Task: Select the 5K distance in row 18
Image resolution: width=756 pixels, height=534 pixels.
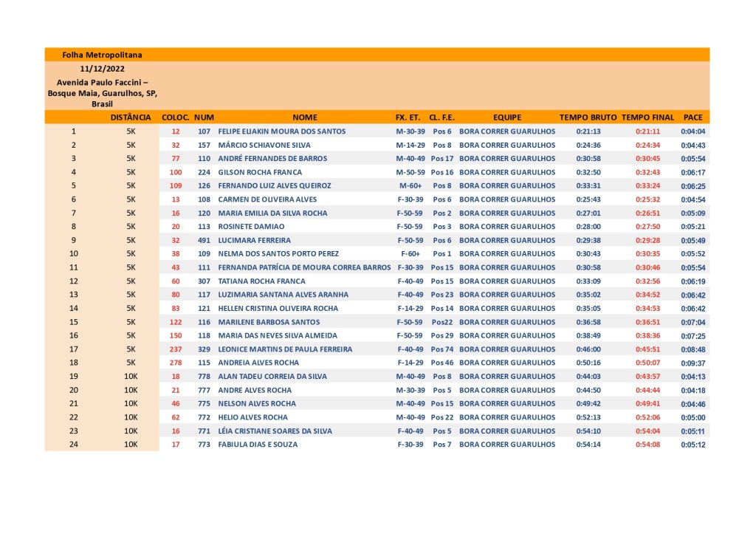Action: pos(131,363)
